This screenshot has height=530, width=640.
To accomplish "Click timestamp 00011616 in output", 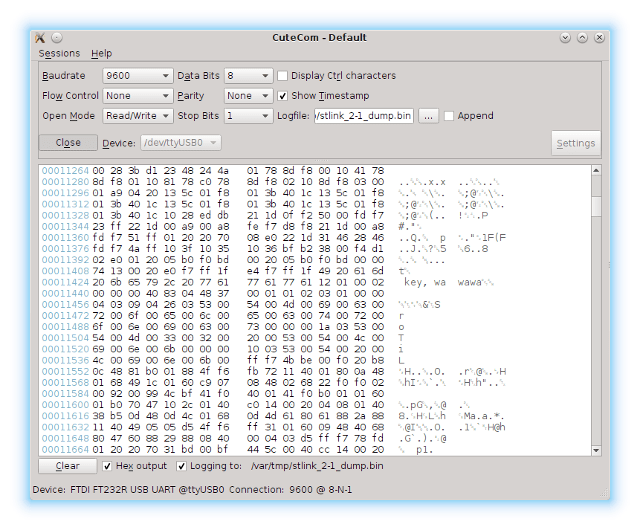I will tap(65, 416).
